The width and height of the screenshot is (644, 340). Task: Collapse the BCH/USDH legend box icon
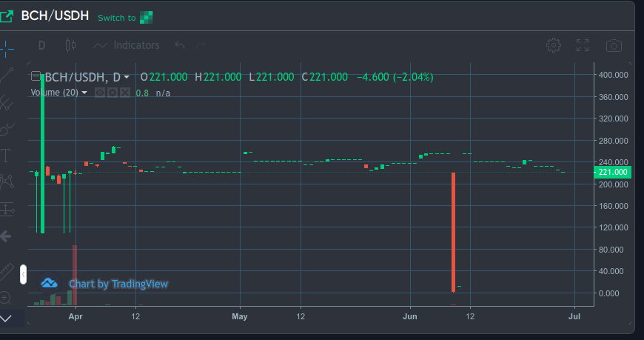(36, 76)
